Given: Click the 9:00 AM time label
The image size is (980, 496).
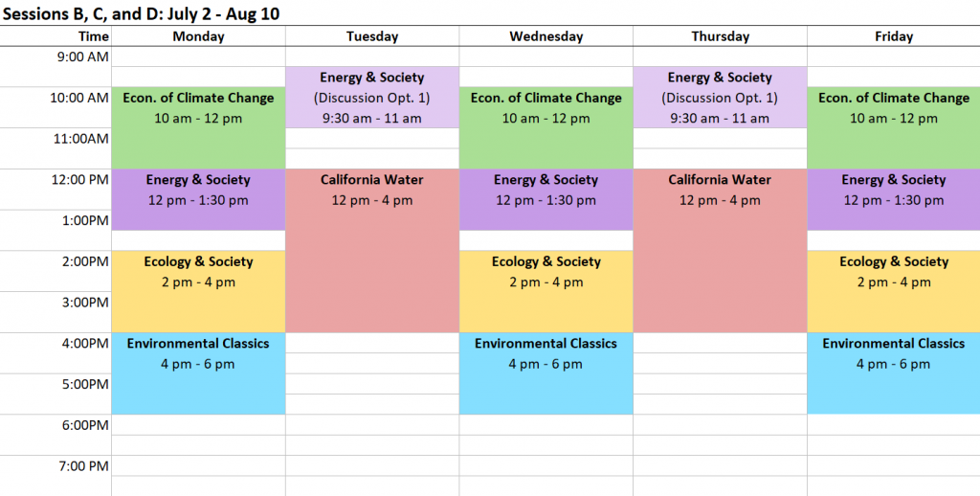Looking at the screenshot, I should (83, 56).
